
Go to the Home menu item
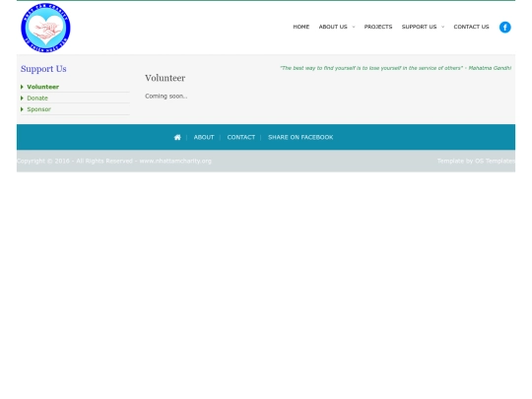pyautogui.click(x=300, y=27)
